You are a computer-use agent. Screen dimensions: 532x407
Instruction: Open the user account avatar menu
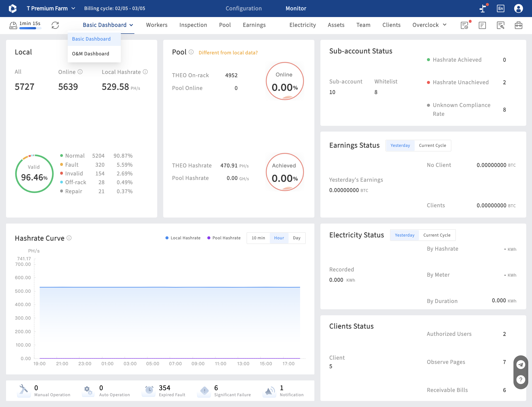point(518,9)
